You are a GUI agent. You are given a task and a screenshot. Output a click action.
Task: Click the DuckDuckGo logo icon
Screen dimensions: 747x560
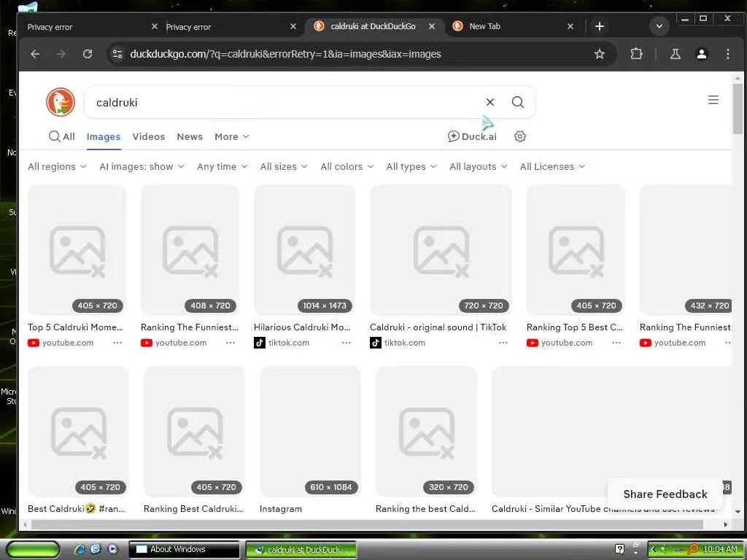pos(61,102)
